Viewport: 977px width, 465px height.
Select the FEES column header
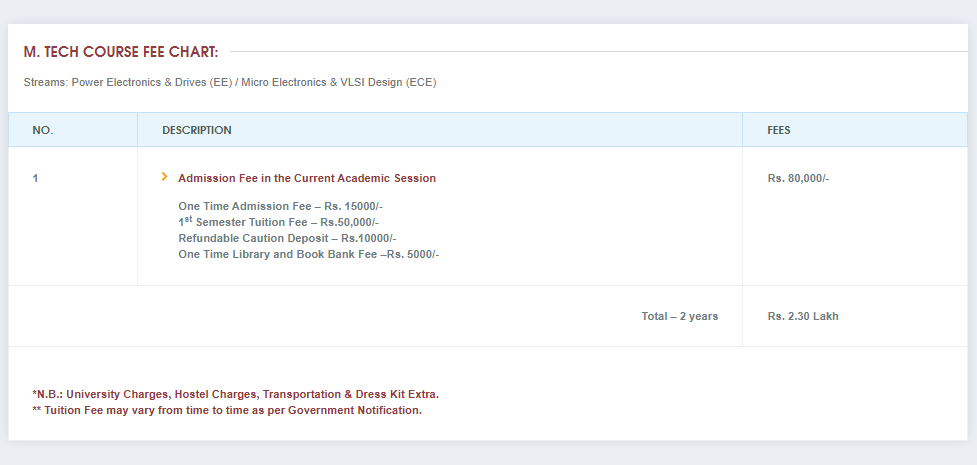[x=779, y=130]
